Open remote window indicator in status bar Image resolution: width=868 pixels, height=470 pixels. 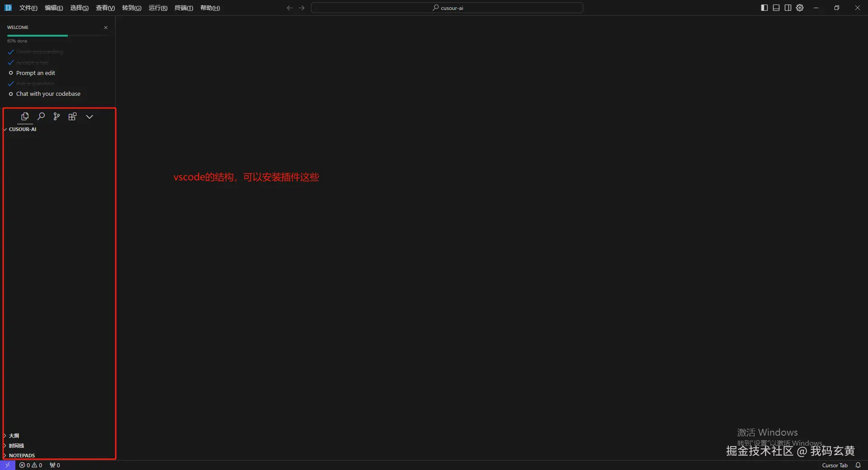click(x=8, y=465)
